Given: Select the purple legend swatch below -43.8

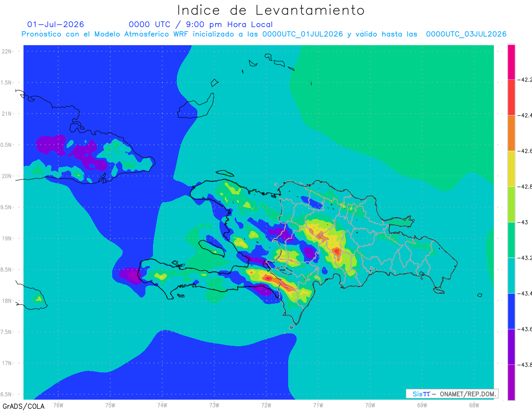Looking at the screenshot, I should point(511,382).
